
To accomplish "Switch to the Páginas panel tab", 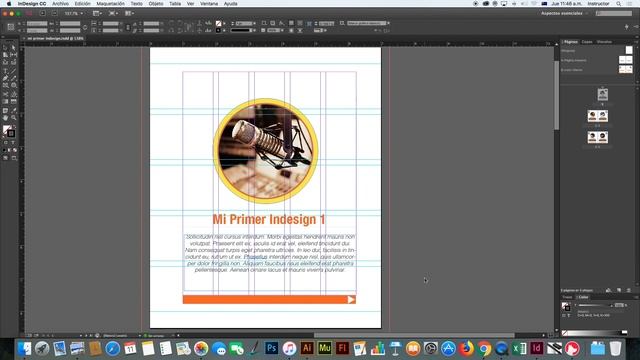I will pyautogui.click(x=571, y=42).
